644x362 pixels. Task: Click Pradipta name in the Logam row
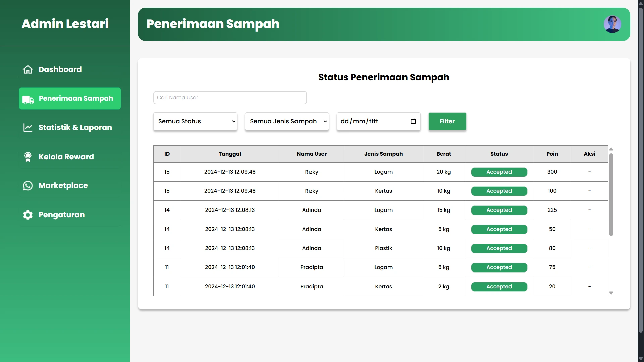coord(312,267)
